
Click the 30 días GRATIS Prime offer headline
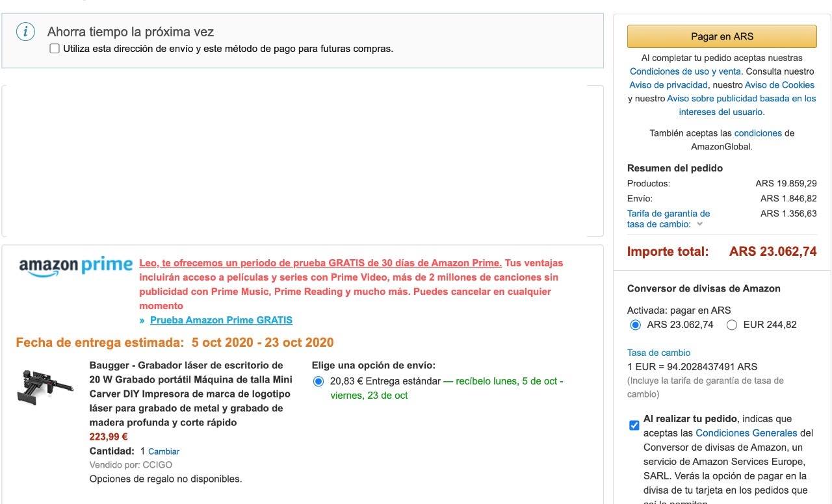(320, 263)
